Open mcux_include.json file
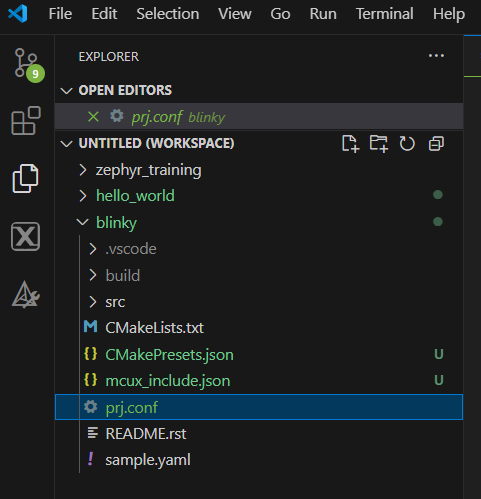481x499 pixels. [259, 380]
